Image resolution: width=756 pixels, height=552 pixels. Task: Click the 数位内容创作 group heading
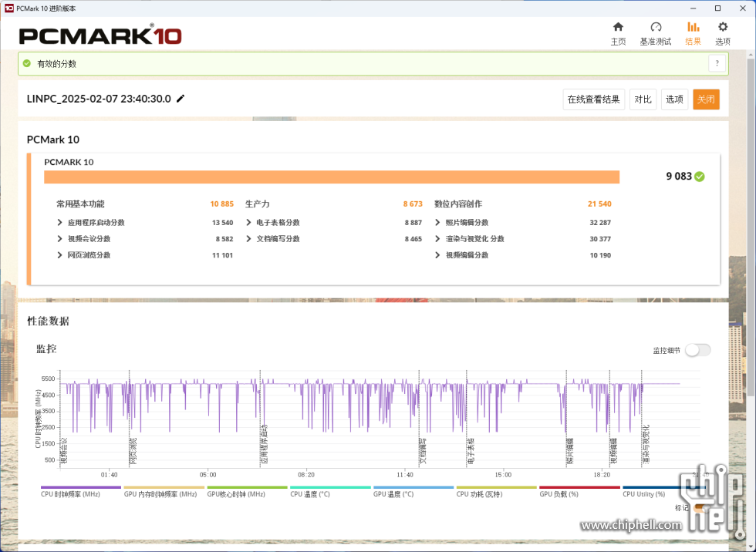pos(458,204)
